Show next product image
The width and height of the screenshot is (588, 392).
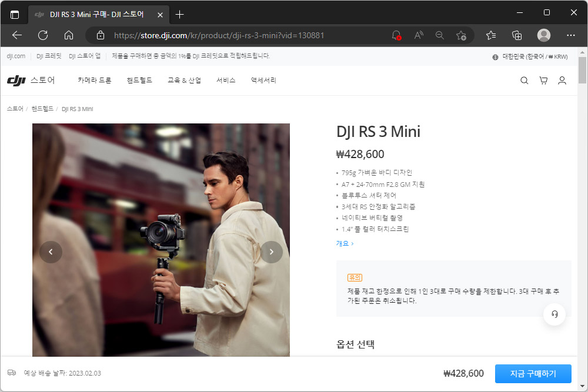pyautogui.click(x=272, y=252)
